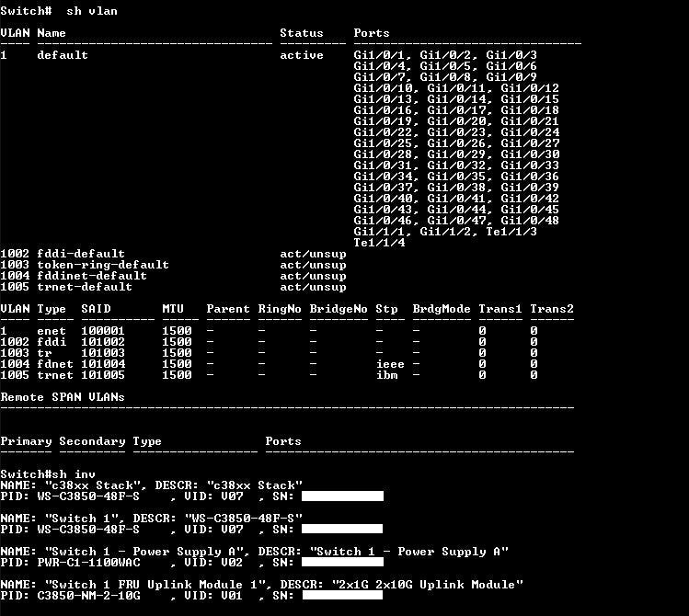Click the 'fddi-default' VLAN row
689x616 pixels.
[173, 254]
